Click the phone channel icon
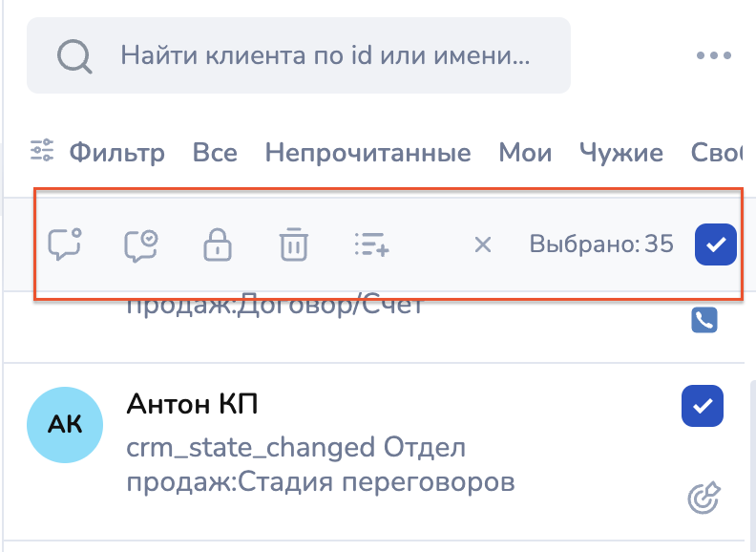756x552 pixels. click(703, 320)
